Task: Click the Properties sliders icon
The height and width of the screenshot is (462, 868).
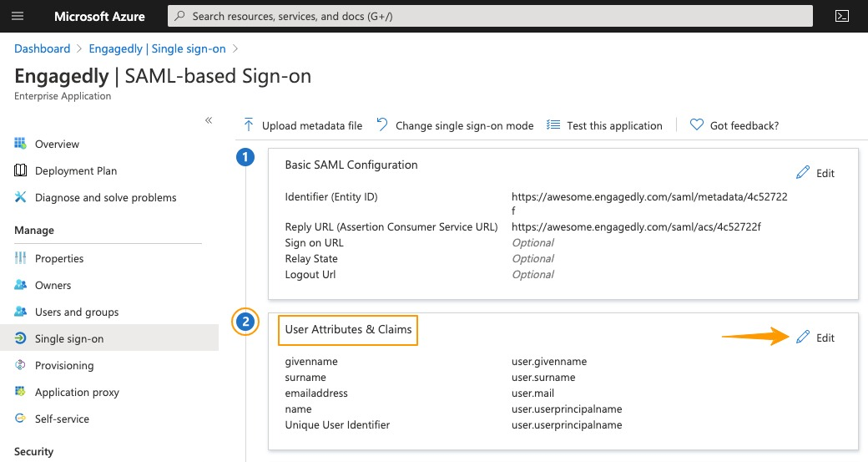Action: (21, 257)
